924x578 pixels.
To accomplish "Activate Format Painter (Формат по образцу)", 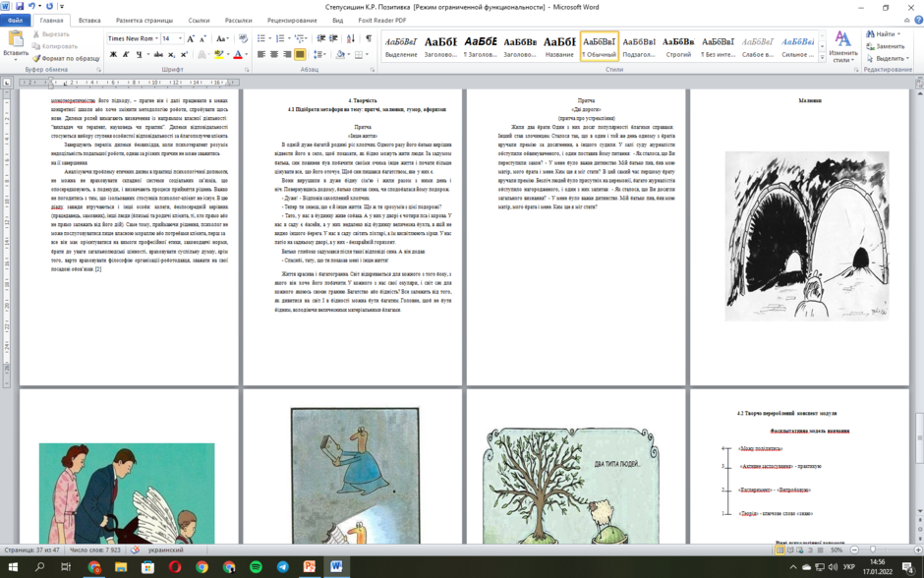I will point(66,58).
